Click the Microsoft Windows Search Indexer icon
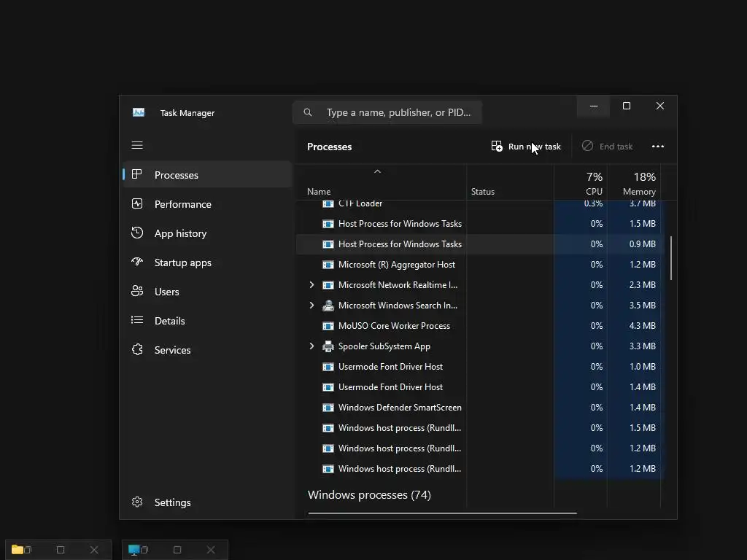 (x=328, y=306)
